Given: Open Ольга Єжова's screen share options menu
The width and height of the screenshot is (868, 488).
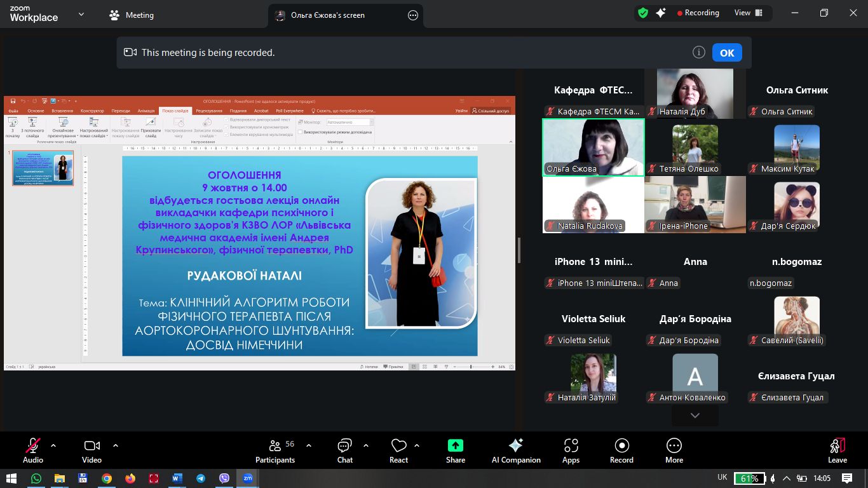Looking at the screenshot, I should pyautogui.click(x=413, y=15).
